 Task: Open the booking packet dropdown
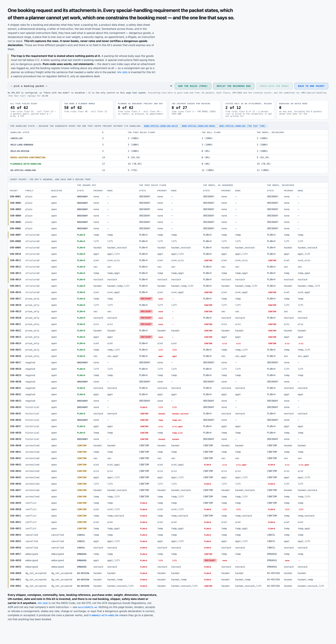90,86
